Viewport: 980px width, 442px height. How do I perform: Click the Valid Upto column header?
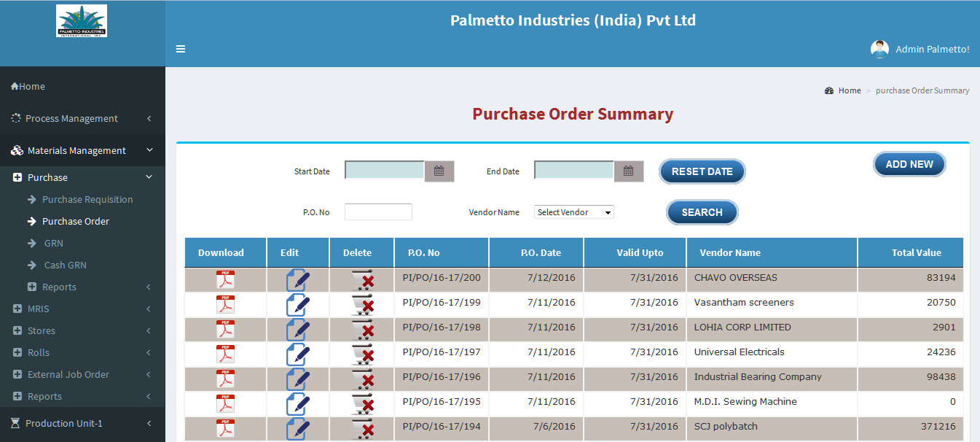point(635,253)
